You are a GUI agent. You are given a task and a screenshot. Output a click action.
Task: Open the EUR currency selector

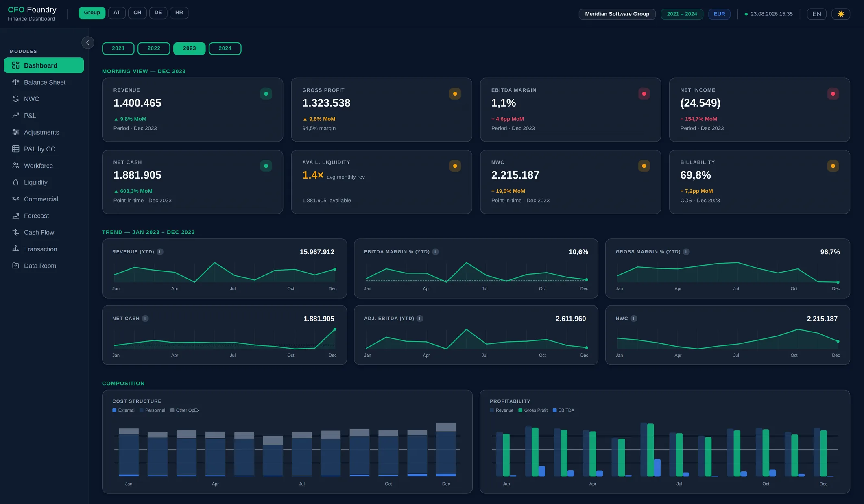719,14
